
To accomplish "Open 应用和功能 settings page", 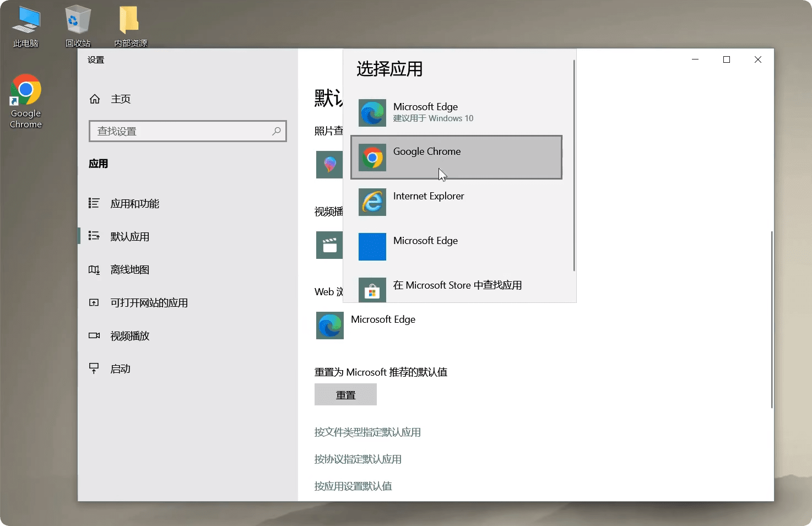I will pos(134,204).
